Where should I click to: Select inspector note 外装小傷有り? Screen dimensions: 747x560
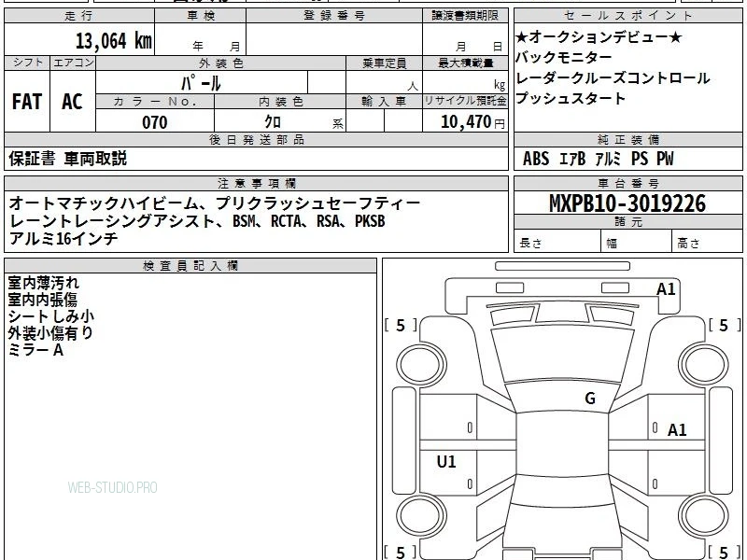(50, 333)
